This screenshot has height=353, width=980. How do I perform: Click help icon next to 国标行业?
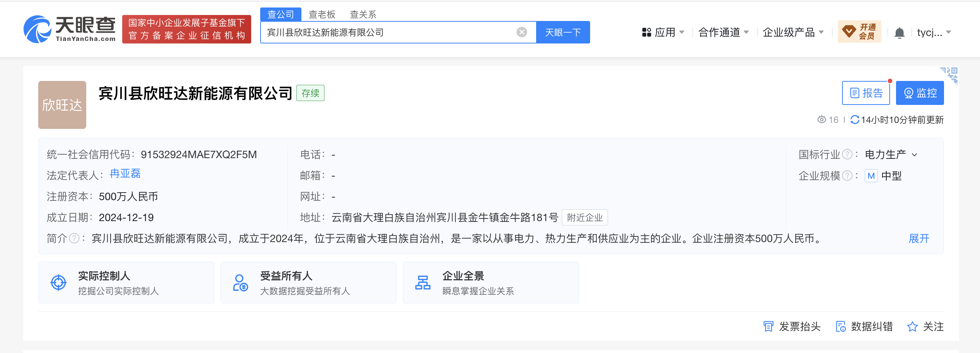click(847, 154)
